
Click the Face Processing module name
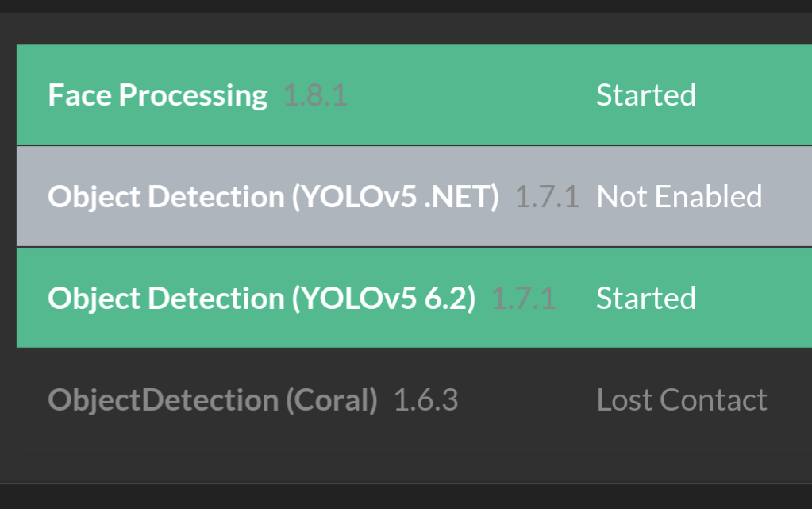click(x=156, y=94)
